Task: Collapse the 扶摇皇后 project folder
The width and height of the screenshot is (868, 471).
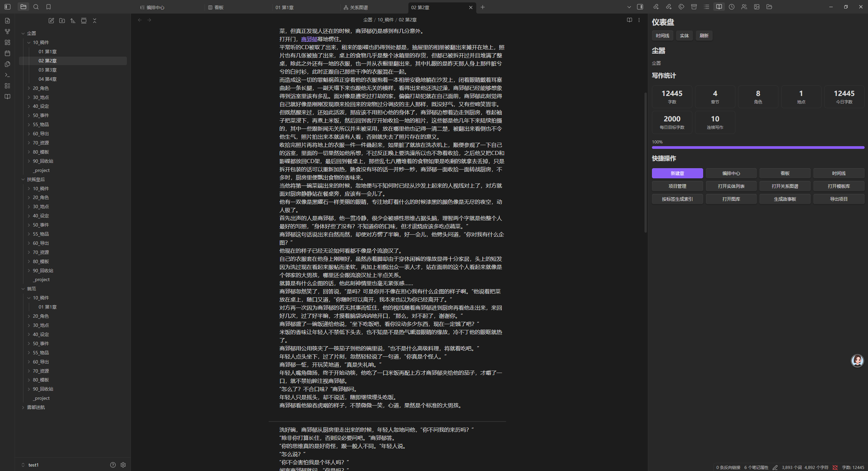Action: (36, 179)
